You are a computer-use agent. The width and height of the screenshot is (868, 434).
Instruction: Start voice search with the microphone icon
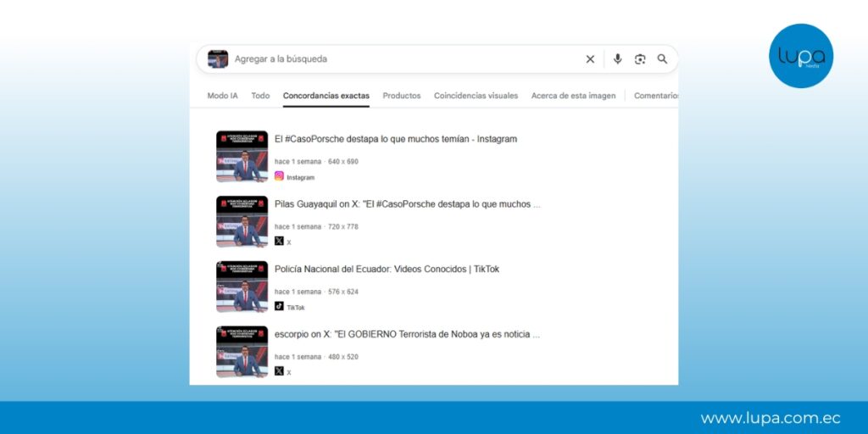tap(617, 59)
